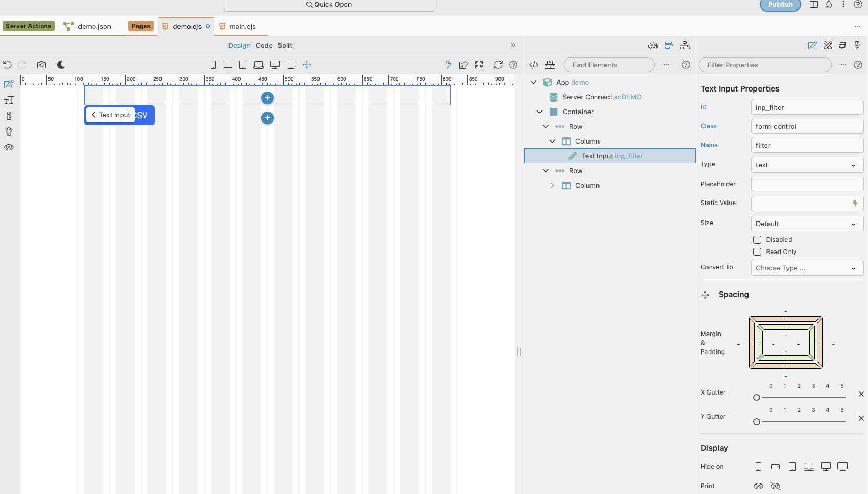Viewport: 868px width, 494px height.
Task: Click the code view brackets icon
Action: (534, 65)
